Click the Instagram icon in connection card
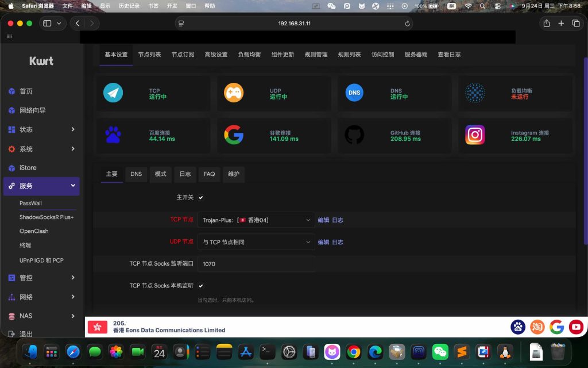The width and height of the screenshot is (588, 368). (475, 135)
